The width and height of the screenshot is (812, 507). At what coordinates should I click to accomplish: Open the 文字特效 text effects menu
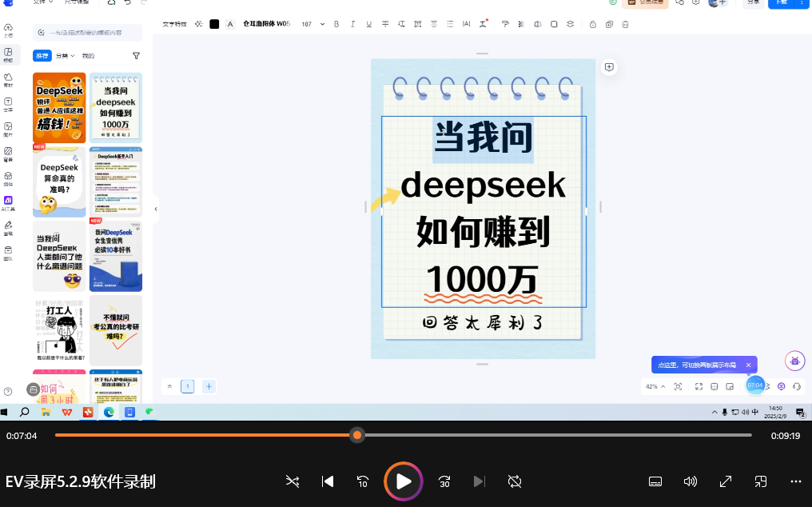click(x=174, y=24)
